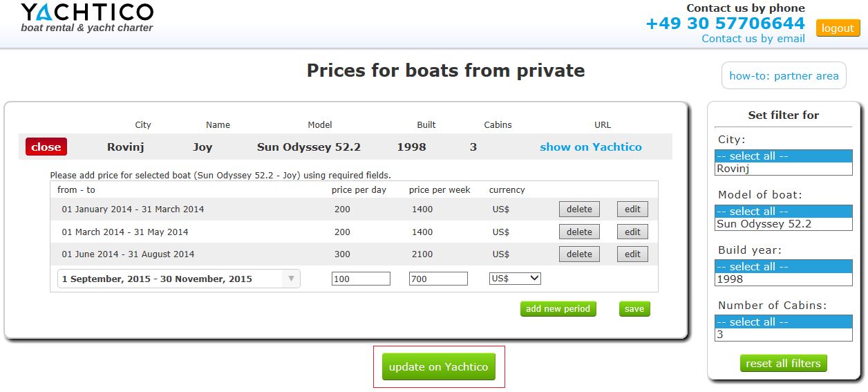Focus the price per day input field
868x392 pixels.
coord(361,279)
